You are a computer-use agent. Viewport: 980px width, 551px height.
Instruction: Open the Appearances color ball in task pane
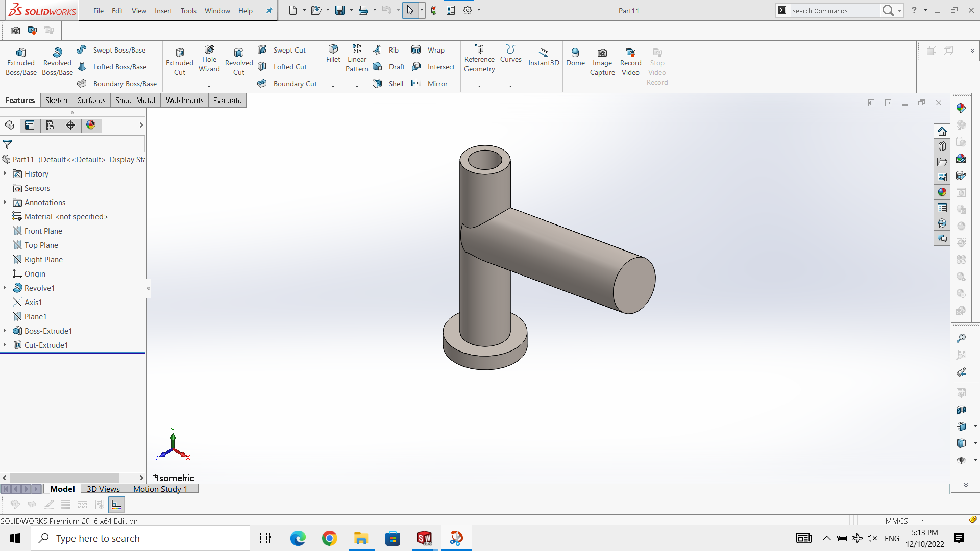pos(942,192)
